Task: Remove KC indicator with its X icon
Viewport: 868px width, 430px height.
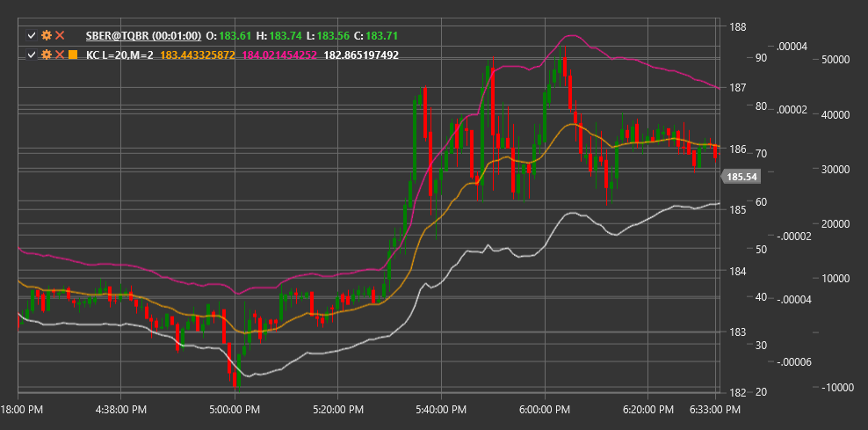Action: click(60, 55)
